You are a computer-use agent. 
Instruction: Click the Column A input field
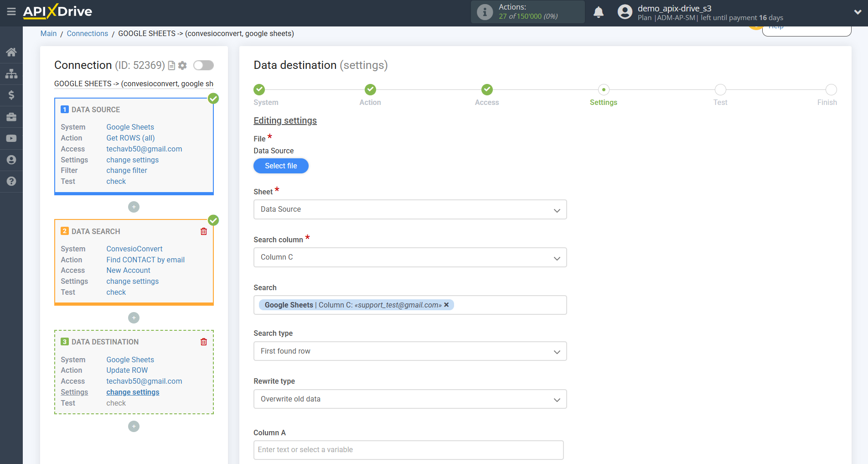(408, 450)
